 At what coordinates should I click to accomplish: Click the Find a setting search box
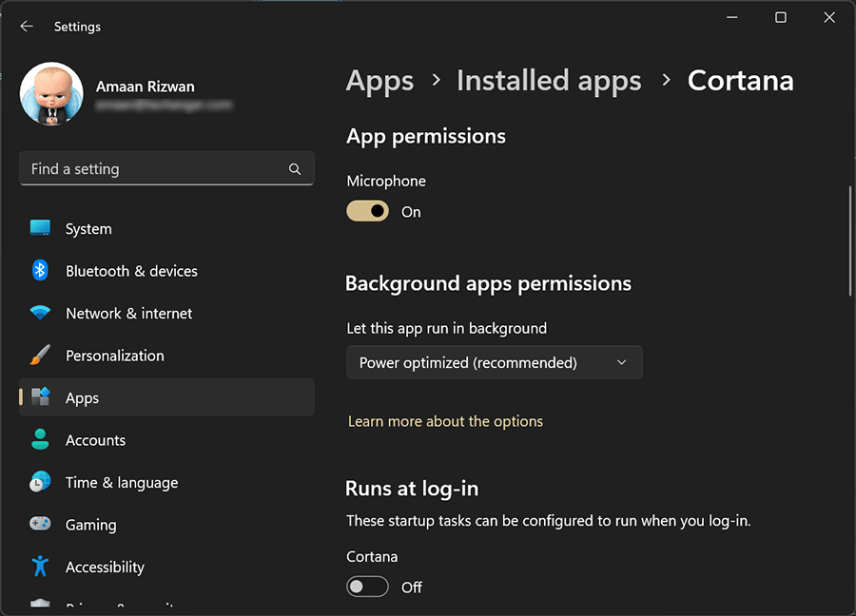tap(166, 168)
